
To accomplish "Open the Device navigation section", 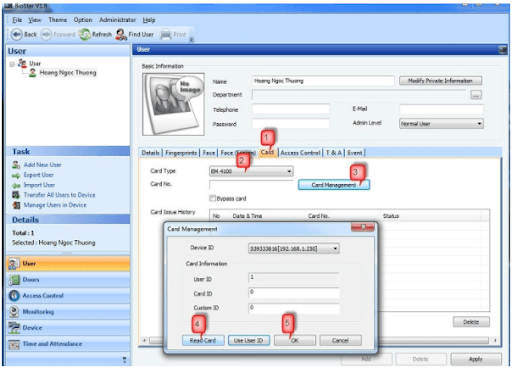I will coord(68,328).
